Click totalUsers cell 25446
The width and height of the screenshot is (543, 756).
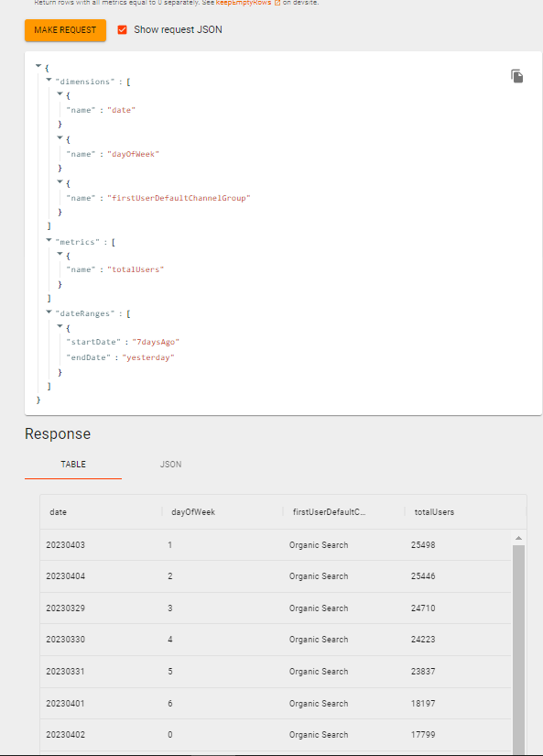point(423,576)
